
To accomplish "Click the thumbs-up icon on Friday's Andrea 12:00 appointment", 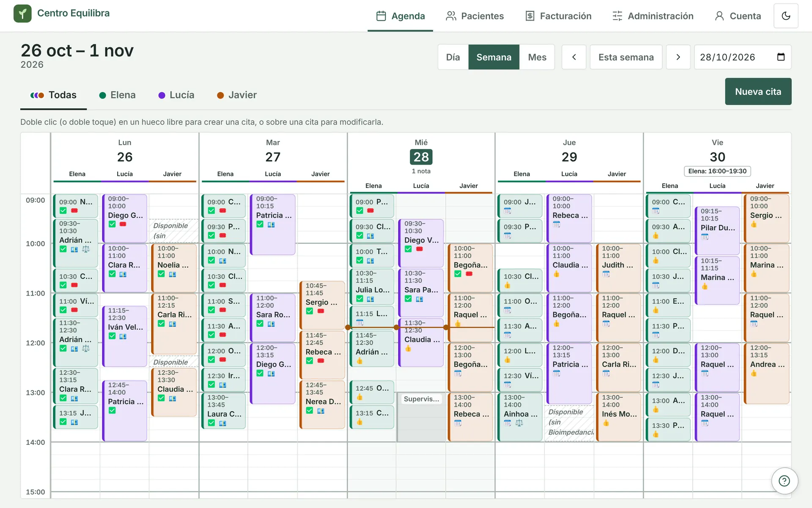I will pos(754,373).
